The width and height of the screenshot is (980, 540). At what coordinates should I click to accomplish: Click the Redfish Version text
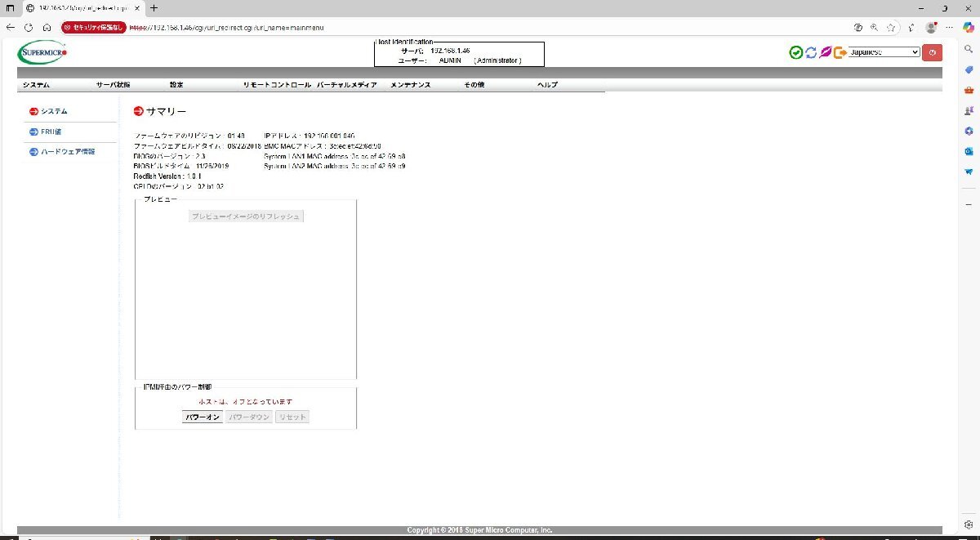(167, 176)
